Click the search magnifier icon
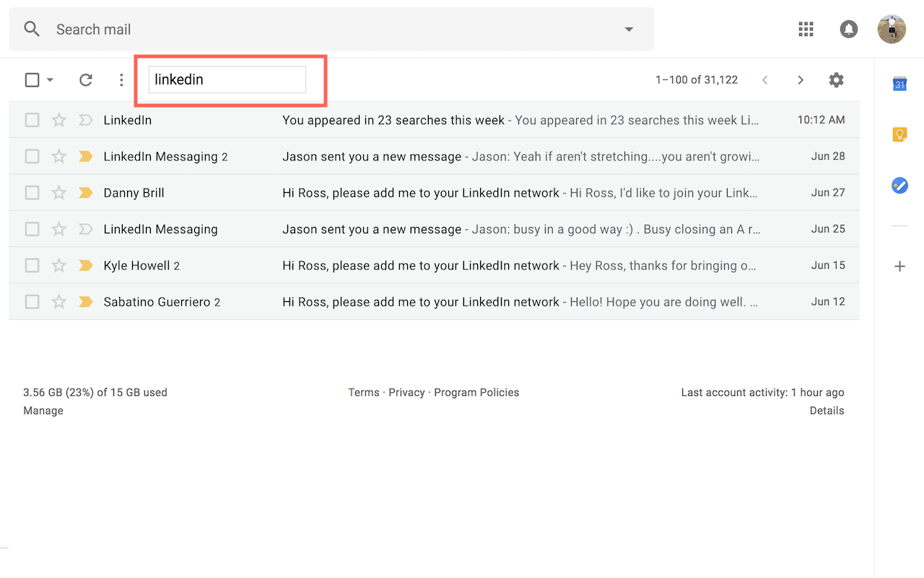Image resolution: width=924 pixels, height=578 pixels. click(x=32, y=29)
